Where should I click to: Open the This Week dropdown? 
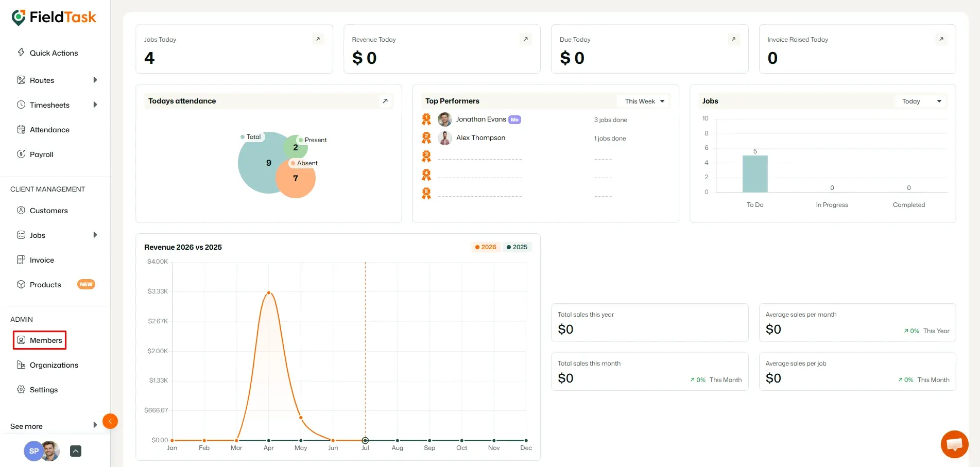point(644,101)
